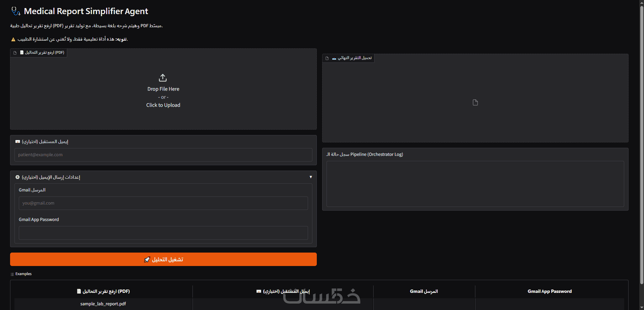The width and height of the screenshot is (644, 310).
Task: Click the email settings accordion header text
Action: click(51, 177)
